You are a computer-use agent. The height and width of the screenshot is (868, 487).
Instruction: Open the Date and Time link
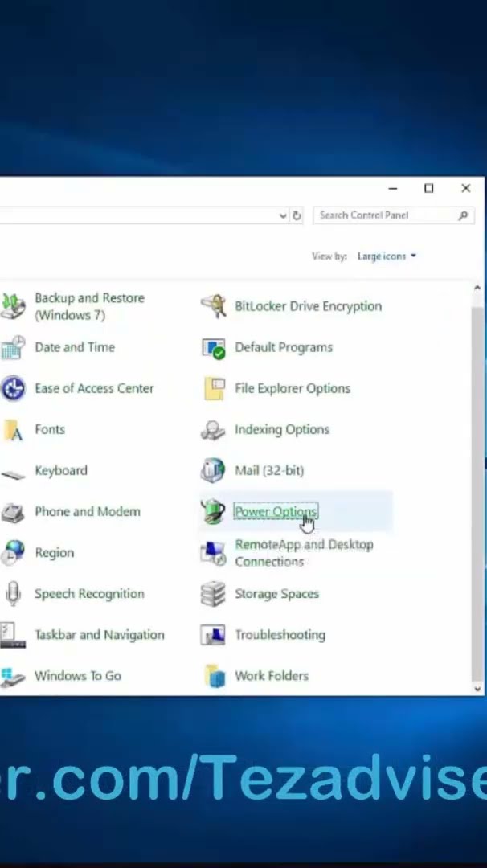click(75, 347)
